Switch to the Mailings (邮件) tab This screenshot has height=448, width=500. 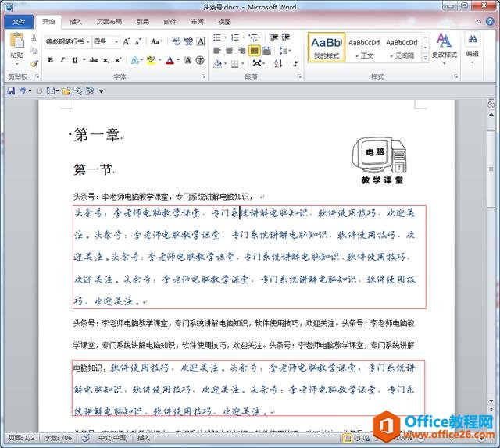pos(170,22)
